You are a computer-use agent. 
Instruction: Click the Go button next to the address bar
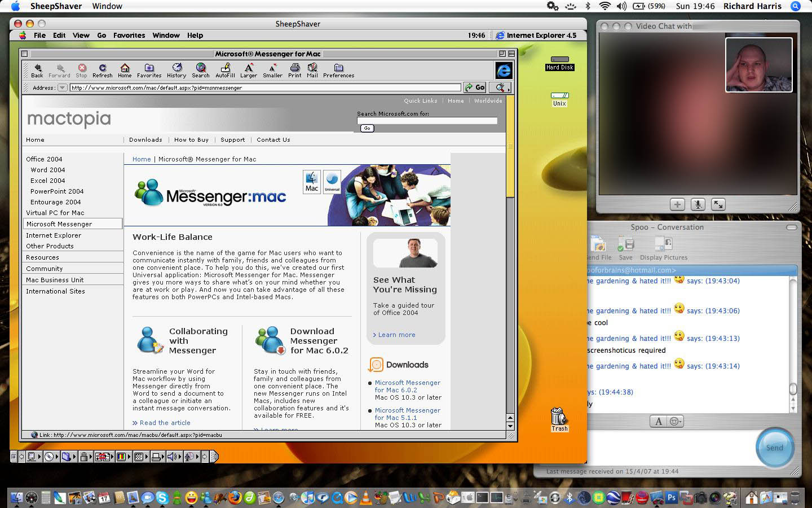pyautogui.click(x=475, y=87)
